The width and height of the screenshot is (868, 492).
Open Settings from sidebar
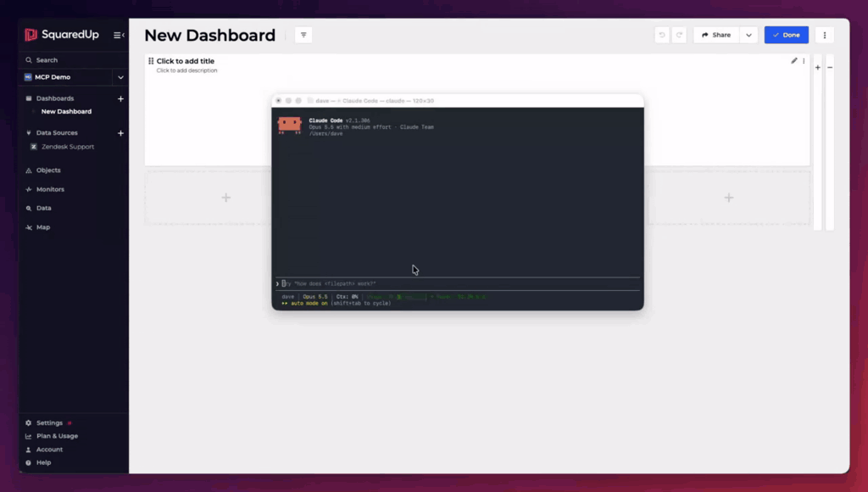click(49, 422)
